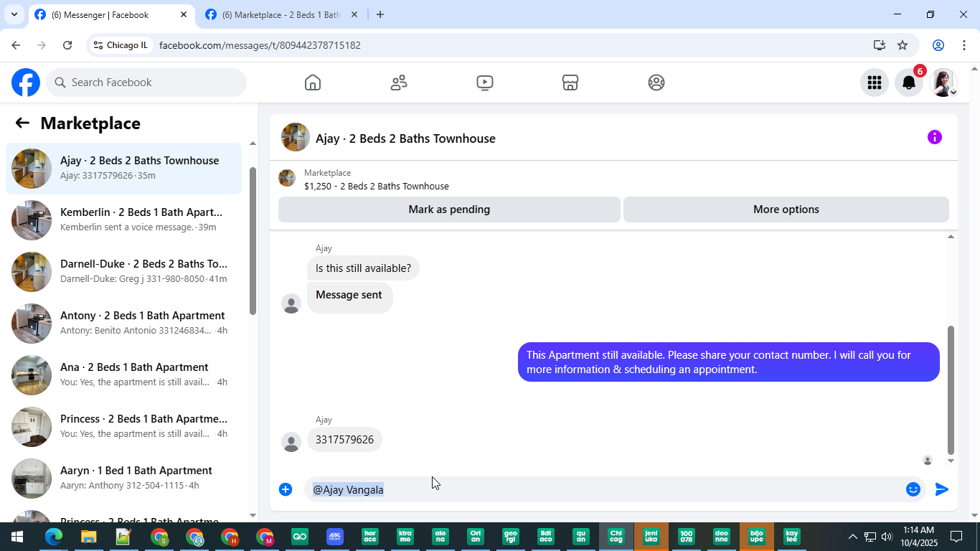Open the $1,250 2 Beds 2 Baths Townhouse listing
This screenshot has height=551, width=980.
pyautogui.click(x=377, y=187)
